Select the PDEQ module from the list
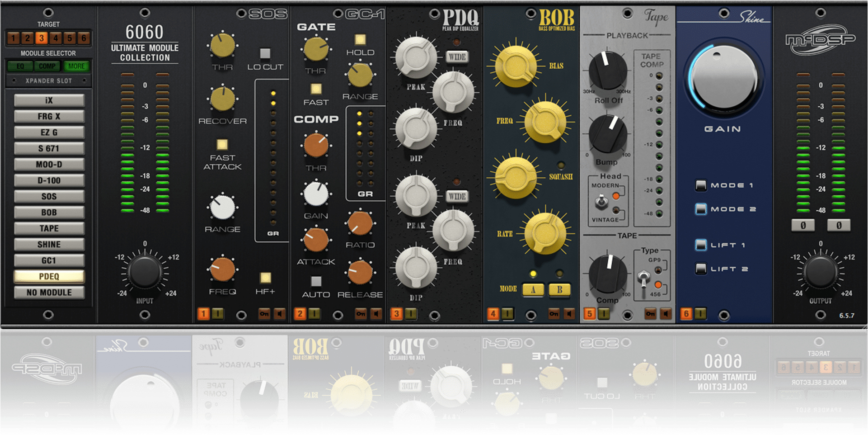 pos(49,276)
